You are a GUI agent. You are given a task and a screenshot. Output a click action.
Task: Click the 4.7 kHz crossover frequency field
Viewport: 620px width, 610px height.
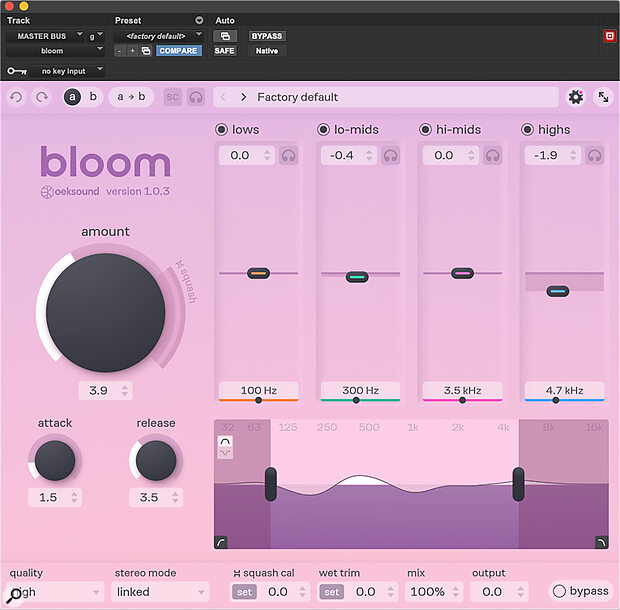tap(564, 390)
